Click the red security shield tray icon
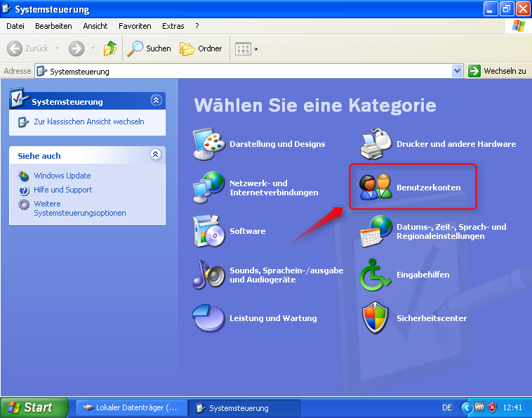The width and height of the screenshot is (532, 418). pos(492,407)
